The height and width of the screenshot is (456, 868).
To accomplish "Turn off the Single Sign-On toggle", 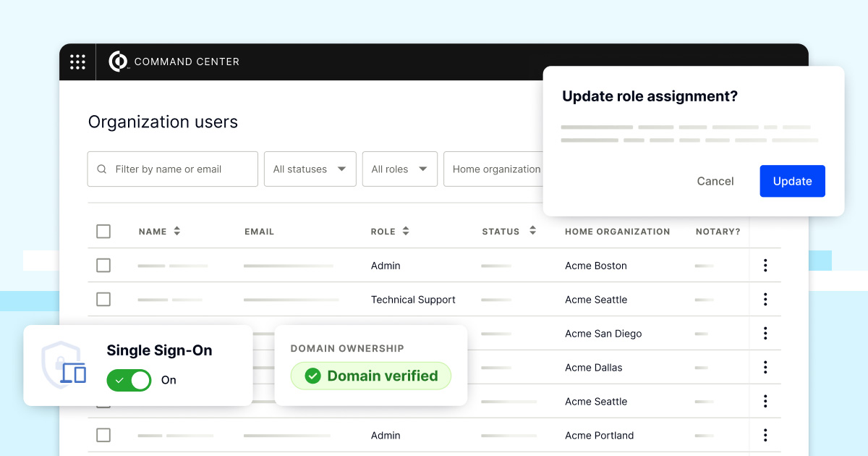I will [129, 380].
